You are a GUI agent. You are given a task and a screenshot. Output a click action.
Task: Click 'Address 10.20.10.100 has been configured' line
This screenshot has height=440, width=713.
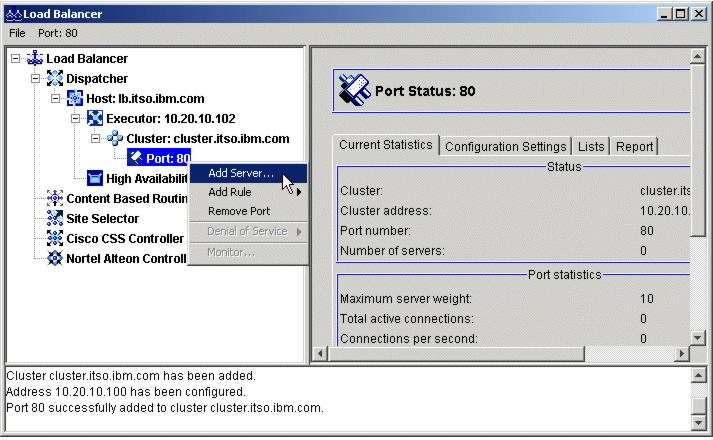click(126, 392)
